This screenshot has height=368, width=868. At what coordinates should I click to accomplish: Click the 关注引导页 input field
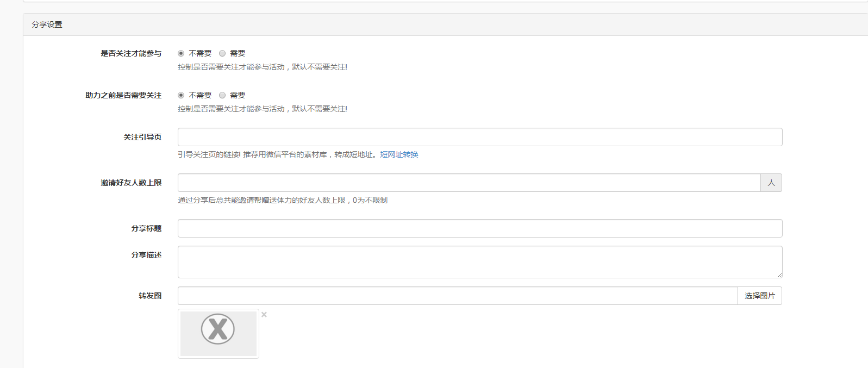click(x=480, y=137)
